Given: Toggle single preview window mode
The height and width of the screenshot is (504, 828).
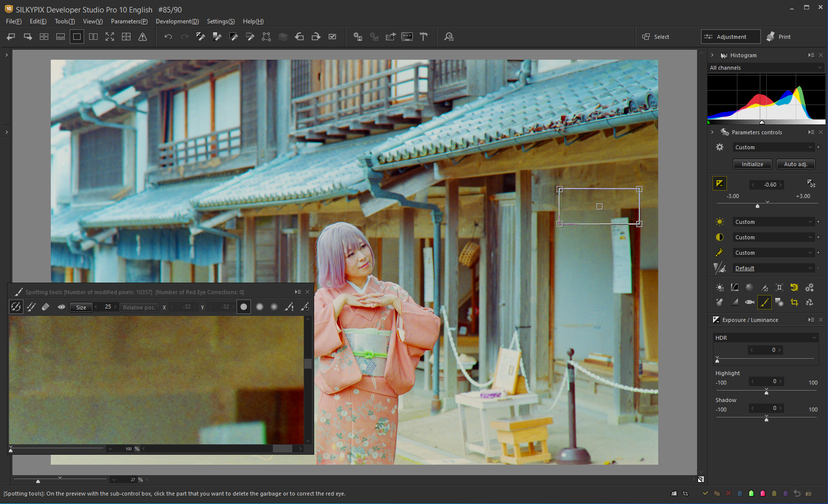Looking at the screenshot, I should [77, 37].
